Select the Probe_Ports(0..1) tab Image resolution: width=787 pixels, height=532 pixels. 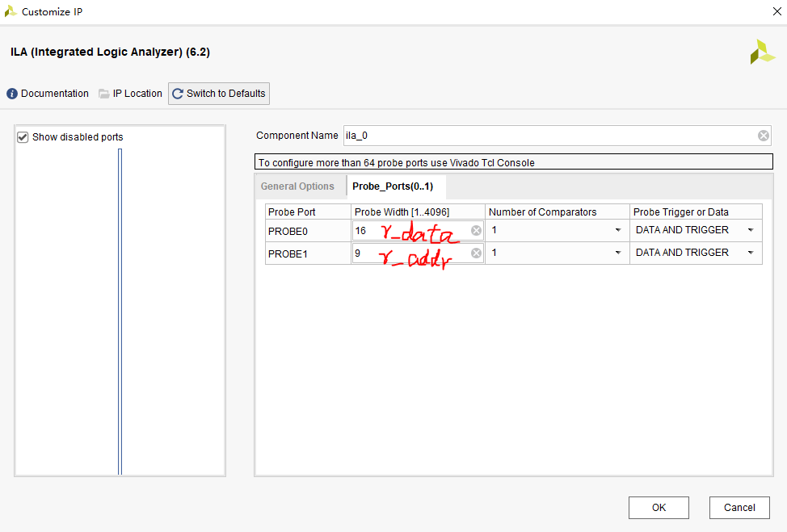tap(393, 186)
